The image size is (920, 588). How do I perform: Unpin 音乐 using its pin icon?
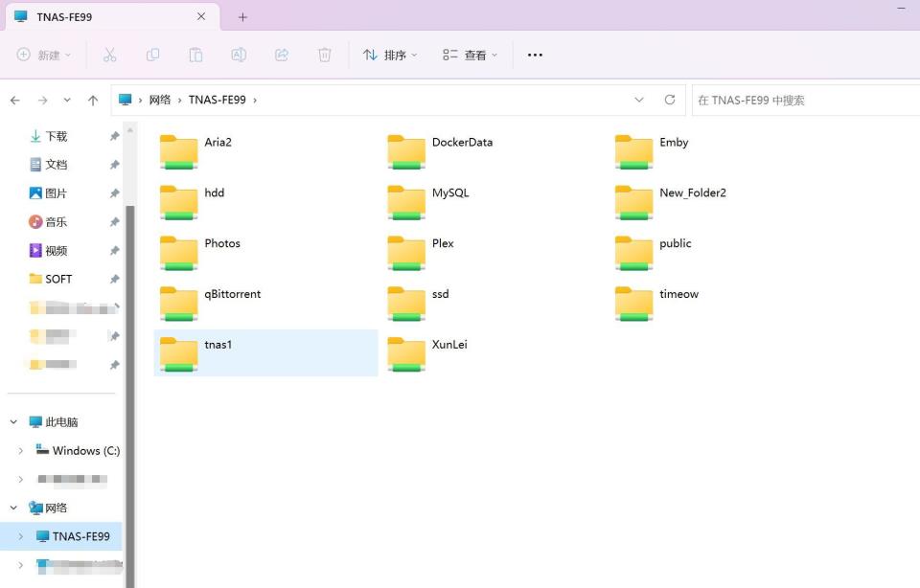114,221
